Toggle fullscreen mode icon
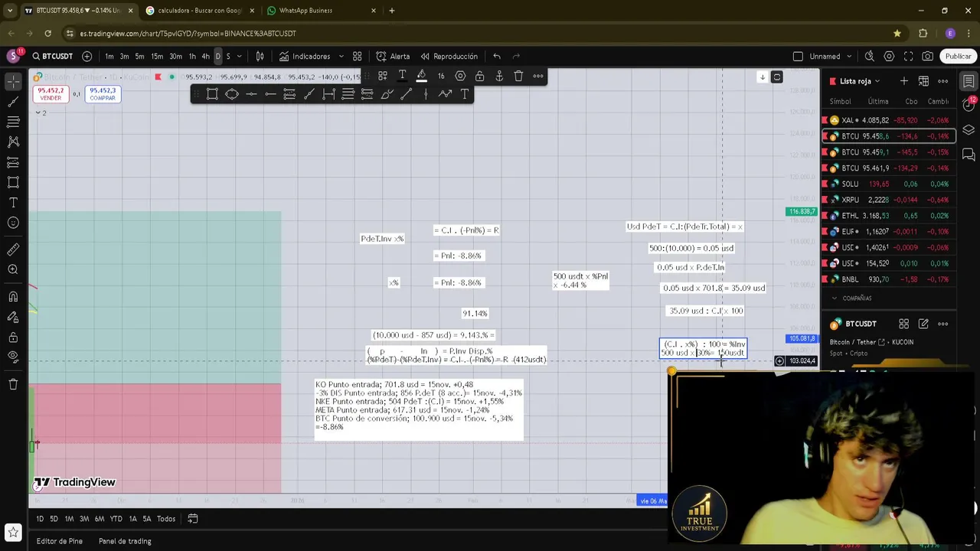The image size is (980, 551). point(908,56)
